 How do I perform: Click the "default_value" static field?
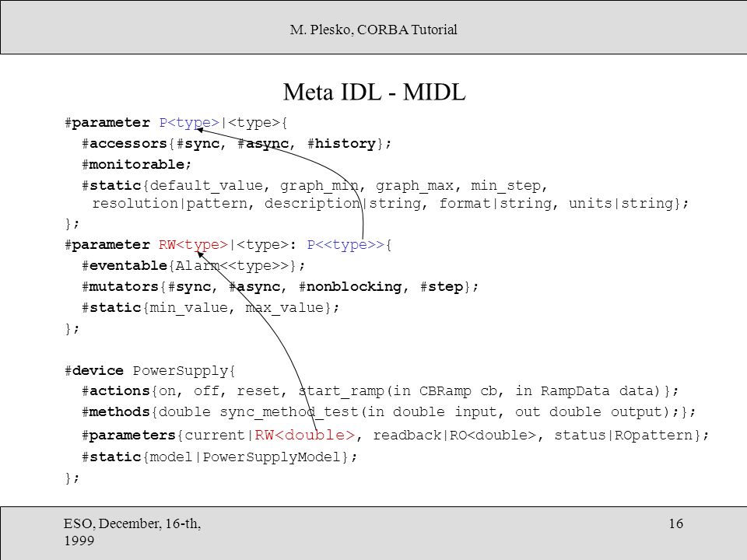pos(206,186)
